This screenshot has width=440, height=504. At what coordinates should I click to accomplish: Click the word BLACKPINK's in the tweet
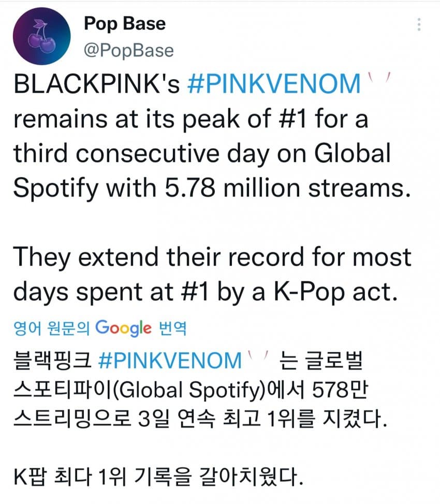tap(97, 84)
